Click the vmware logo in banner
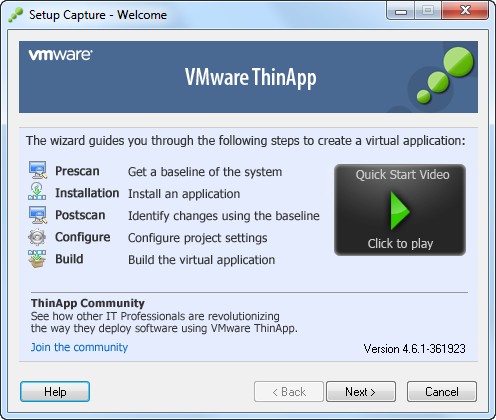The height and width of the screenshot is (420, 496). point(60,55)
